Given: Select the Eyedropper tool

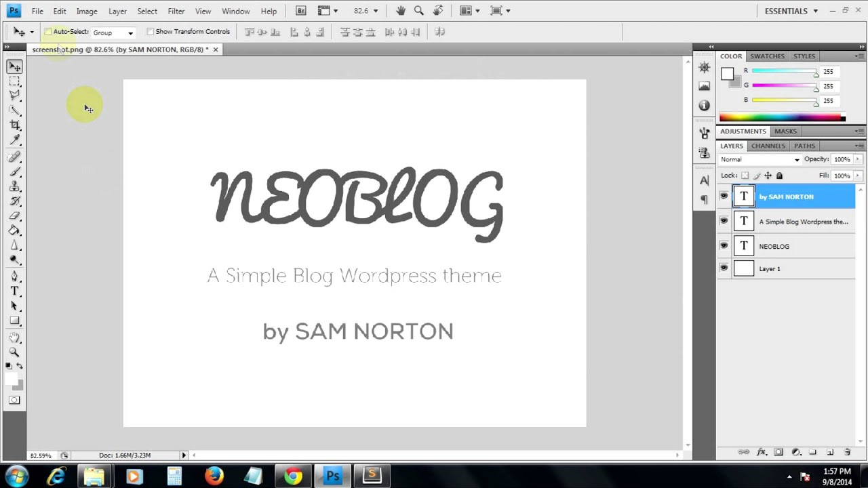Looking at the screenshot, I should coord(14,140).
